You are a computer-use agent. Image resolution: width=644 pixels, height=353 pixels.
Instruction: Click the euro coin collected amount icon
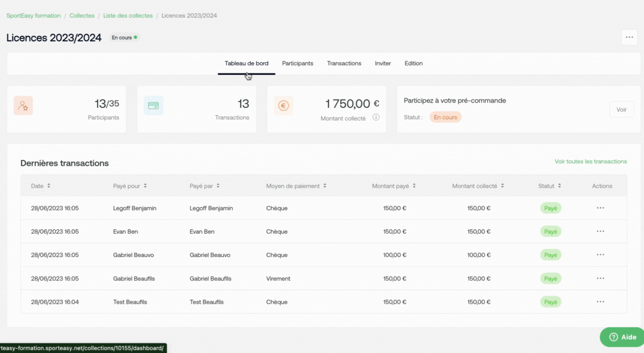click(x=283, y=106)
